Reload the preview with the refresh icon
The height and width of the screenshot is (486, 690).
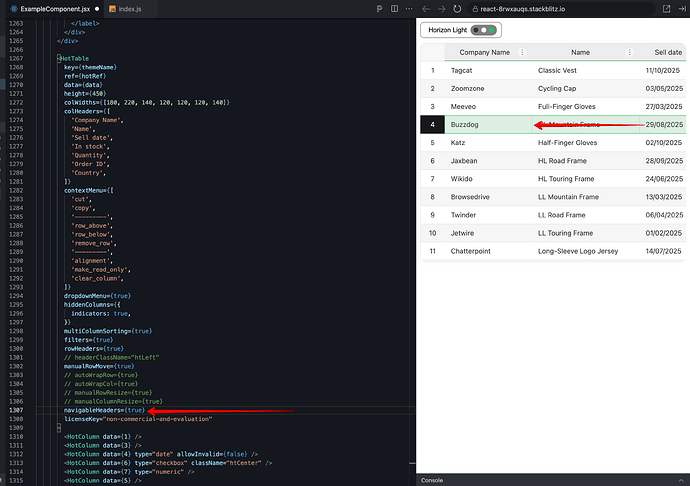click(x=457, y=9)
